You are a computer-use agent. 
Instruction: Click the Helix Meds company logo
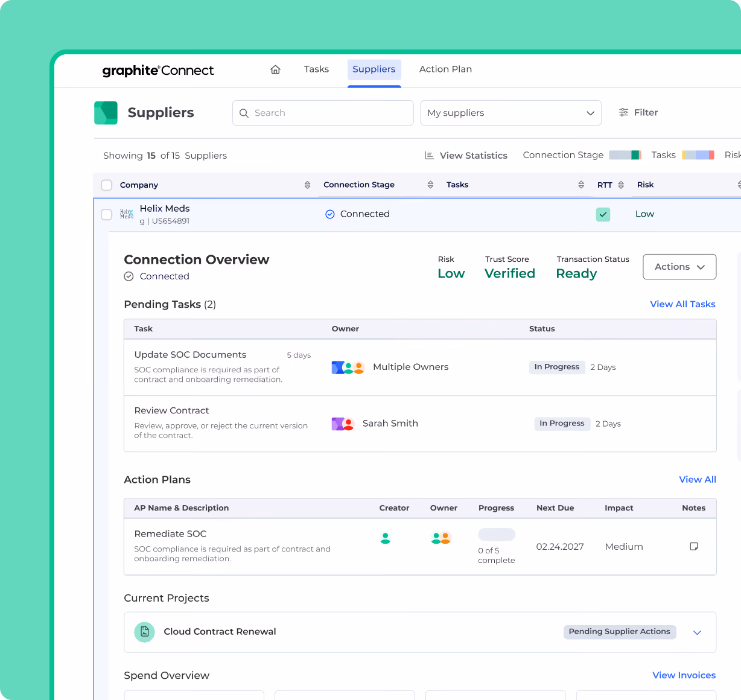pos(127,214)
